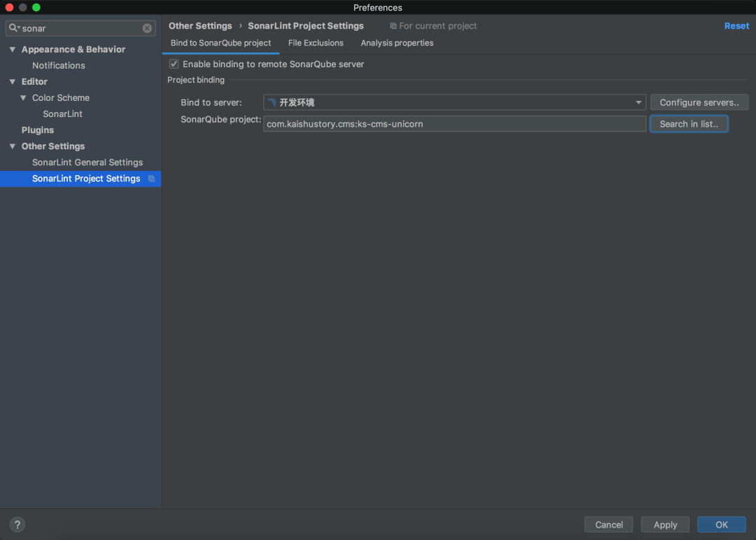Click project-level icon beside SonarLint Project Settings
The height and width of the screenshot is (540, 756).
[x=151, y=179]
